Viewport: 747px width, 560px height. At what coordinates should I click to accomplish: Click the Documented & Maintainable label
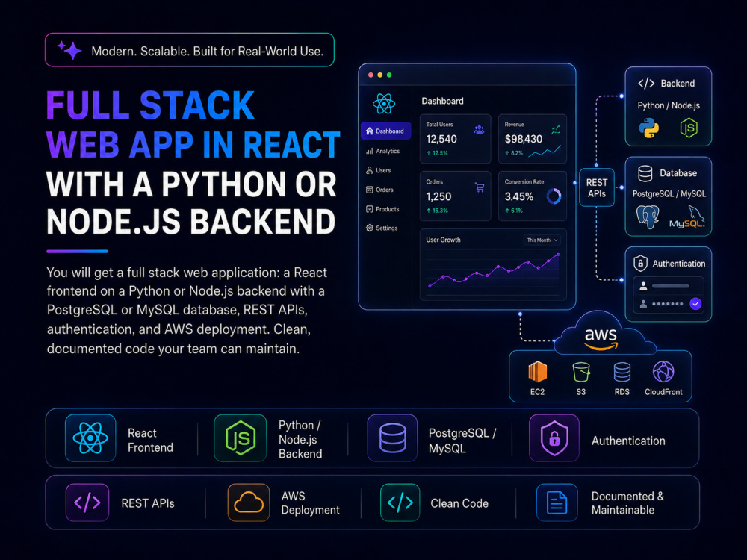point(627,503)
